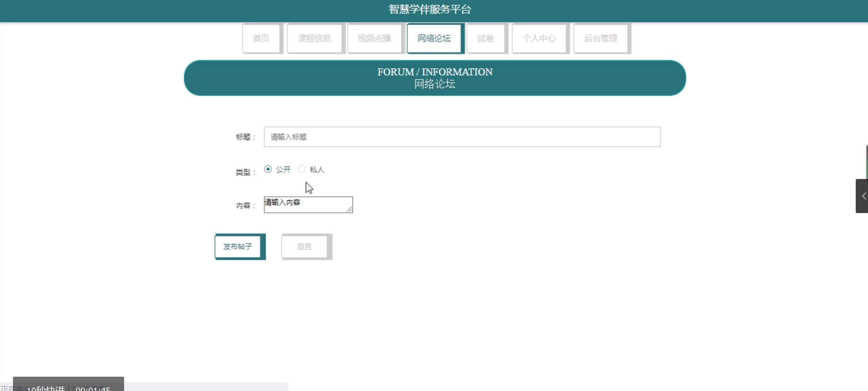Open the 试卷 tab

(x=485, y=38)
